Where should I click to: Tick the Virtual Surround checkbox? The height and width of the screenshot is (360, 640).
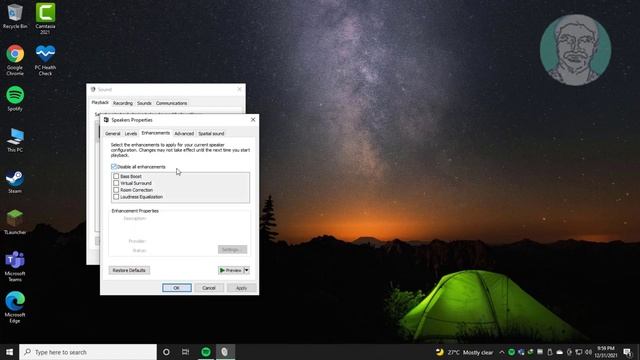116,183
